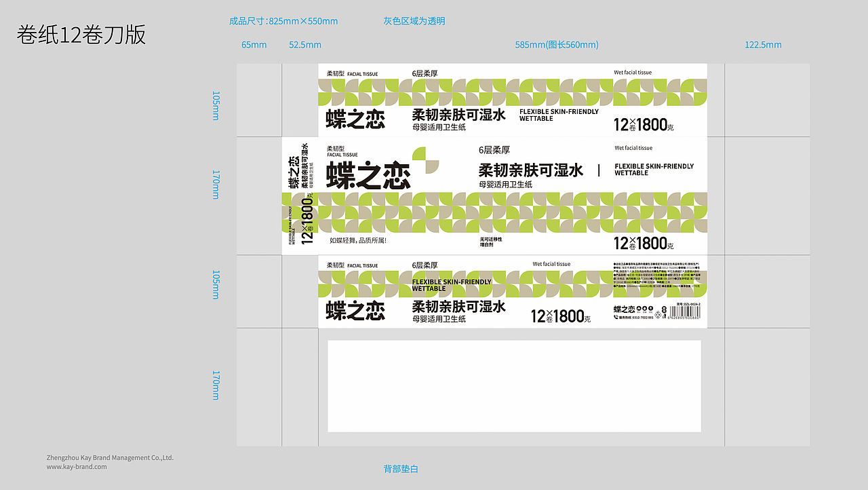This screenshot has width=868, height=490.
Task: Select the large 蝶之恋 logo beside the leaf emblem
Action: click(368, 175)
